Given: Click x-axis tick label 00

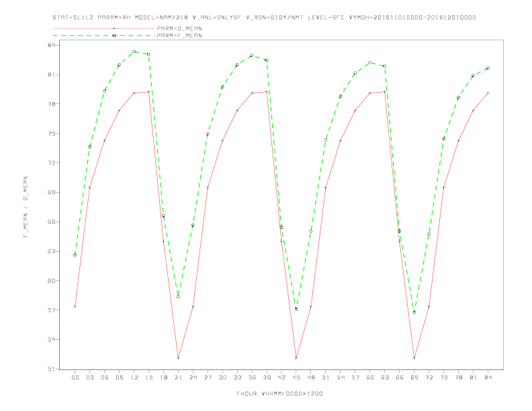Looking at the screenshot, I should click(75, 377).
